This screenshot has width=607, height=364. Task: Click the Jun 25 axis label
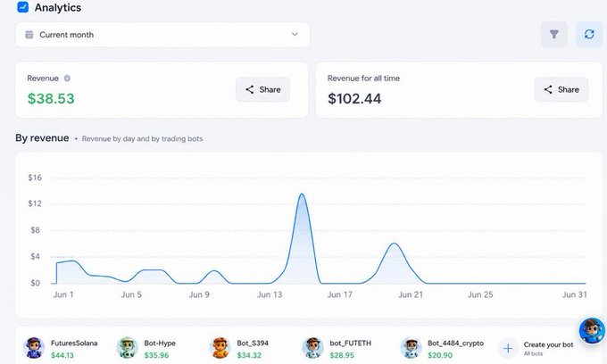tap(480, 294)
